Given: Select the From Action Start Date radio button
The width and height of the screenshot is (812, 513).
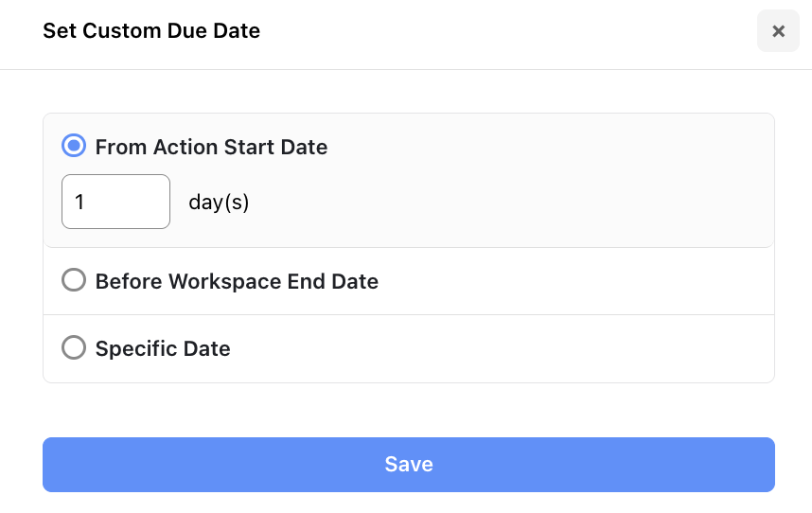Looking at the screenshot, I should (74, 147).
